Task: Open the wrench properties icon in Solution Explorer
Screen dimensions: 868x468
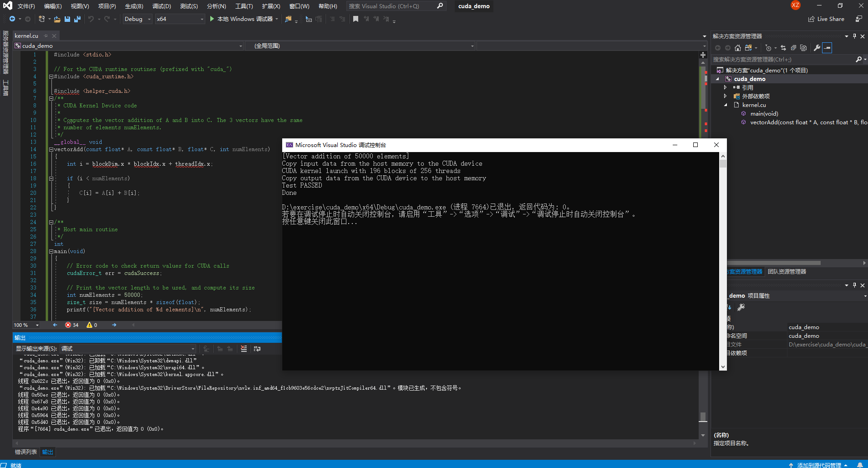Action: (817, 48)
